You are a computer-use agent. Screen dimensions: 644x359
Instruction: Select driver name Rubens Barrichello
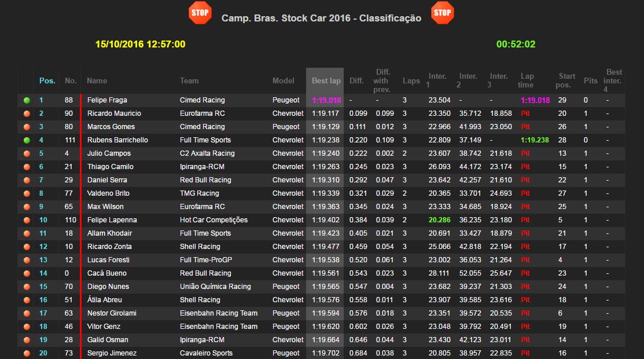coord(117,140)
